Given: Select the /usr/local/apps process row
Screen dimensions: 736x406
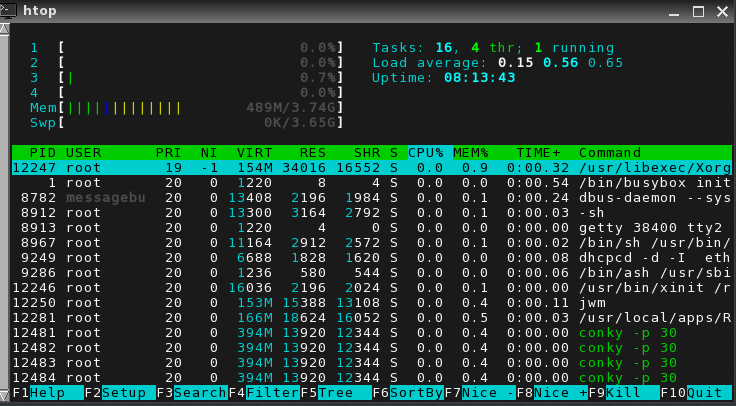Looking at the screenshot, I should point(372,318).
